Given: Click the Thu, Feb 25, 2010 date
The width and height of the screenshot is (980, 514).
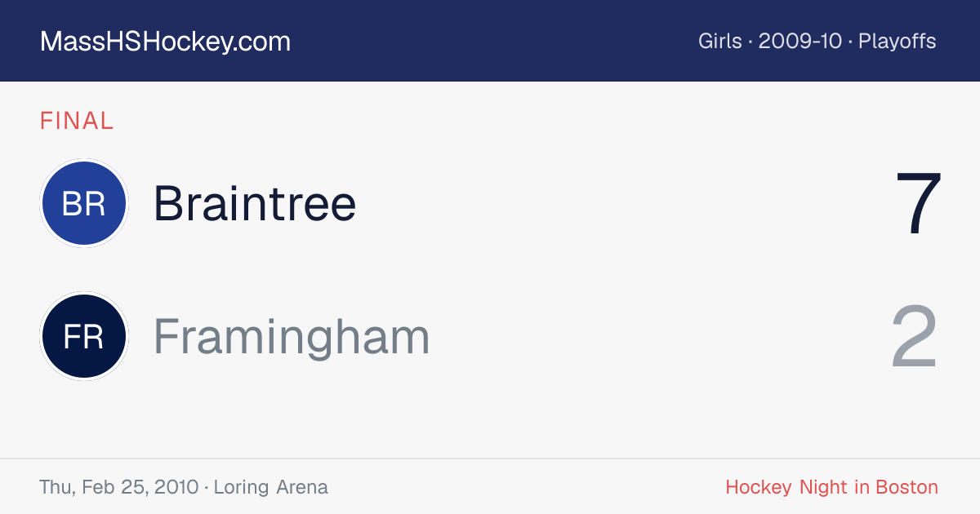Looking at the screenshot, I should (119, 487).
